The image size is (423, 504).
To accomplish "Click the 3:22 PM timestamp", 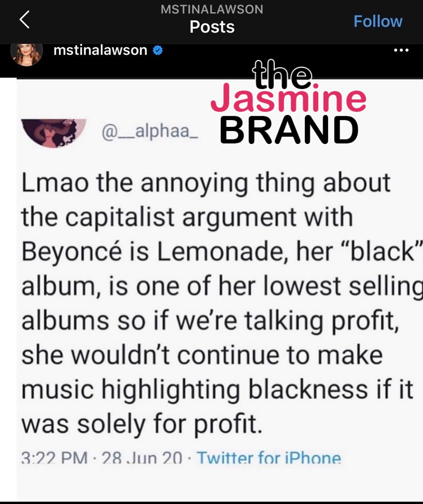I will 54,457.
